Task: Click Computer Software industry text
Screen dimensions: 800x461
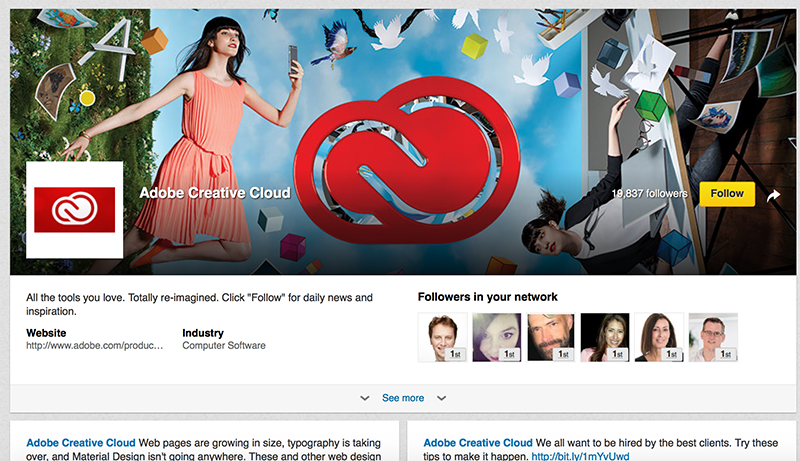Action: pyautogui.click(x=224, y=346)
